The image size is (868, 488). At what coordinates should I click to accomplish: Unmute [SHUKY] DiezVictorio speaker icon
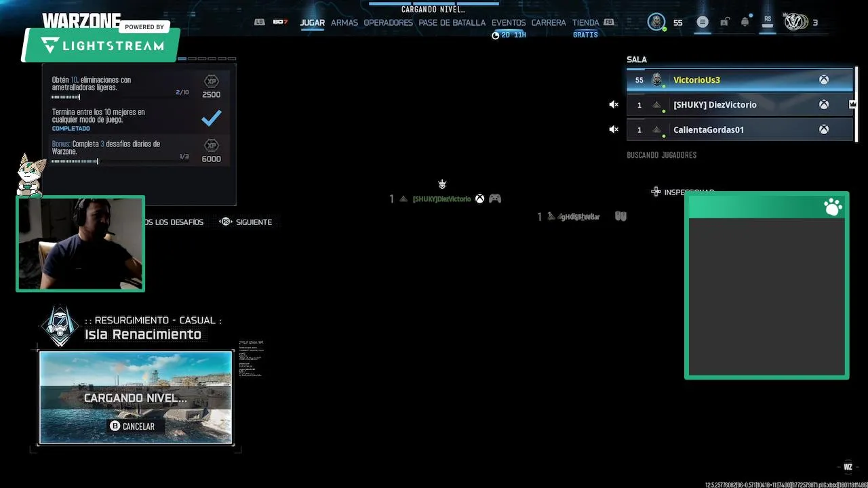click(614, 105)
